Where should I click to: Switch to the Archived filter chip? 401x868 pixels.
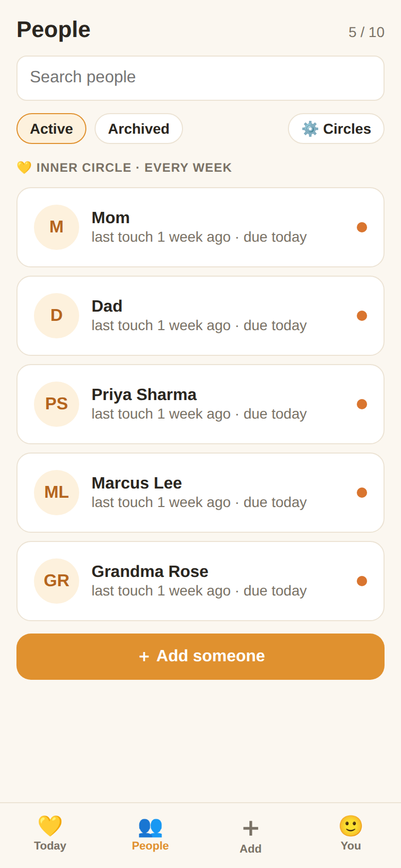click(139, 129)
